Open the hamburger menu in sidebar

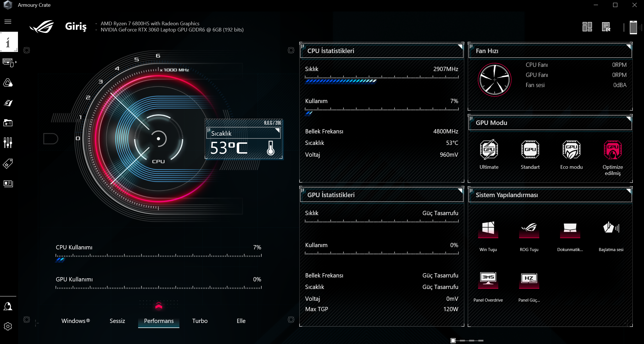pos(8,22)
